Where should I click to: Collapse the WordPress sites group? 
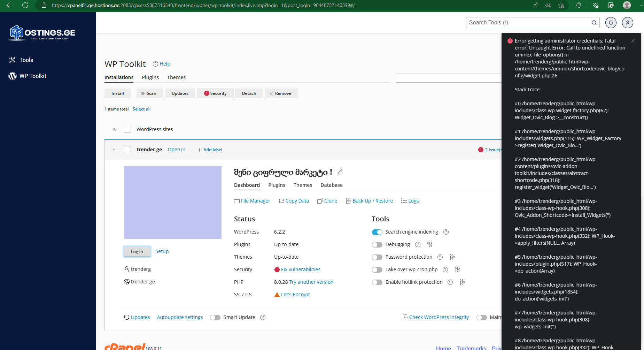(x=114, y=129)
